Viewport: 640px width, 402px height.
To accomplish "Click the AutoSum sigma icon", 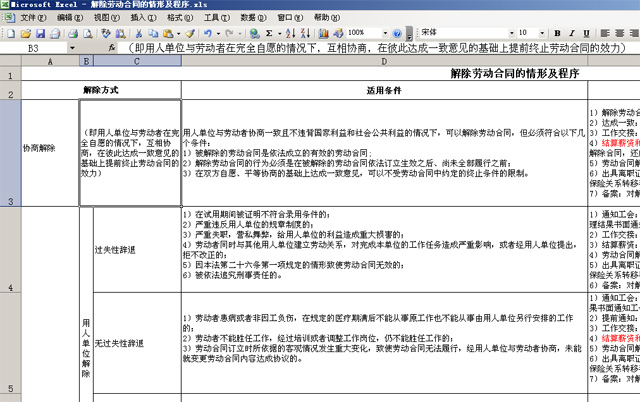I will click(x=271, y=33).
